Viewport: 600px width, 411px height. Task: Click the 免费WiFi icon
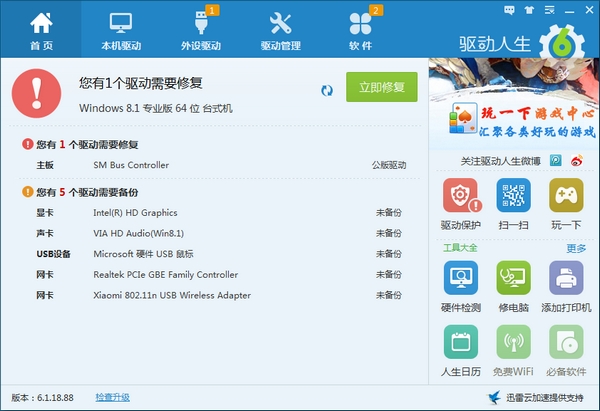click(x=514, y=343)
